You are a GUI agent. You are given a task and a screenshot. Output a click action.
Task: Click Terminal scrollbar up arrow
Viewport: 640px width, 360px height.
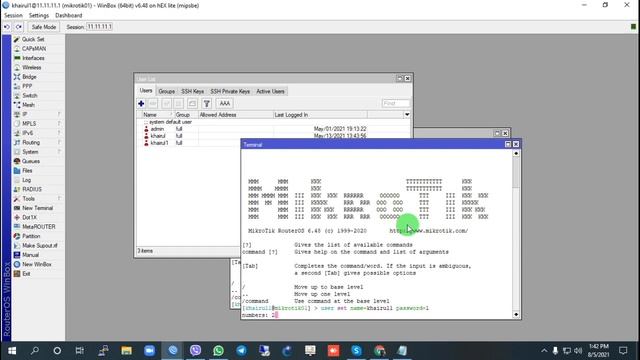(516, 153)
